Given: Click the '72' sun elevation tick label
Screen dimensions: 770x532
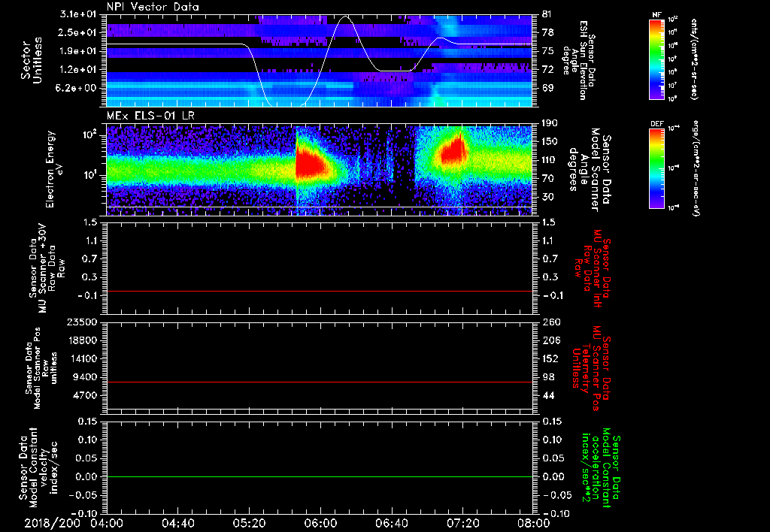Looking at the screenshot, I should coord(548,70).
